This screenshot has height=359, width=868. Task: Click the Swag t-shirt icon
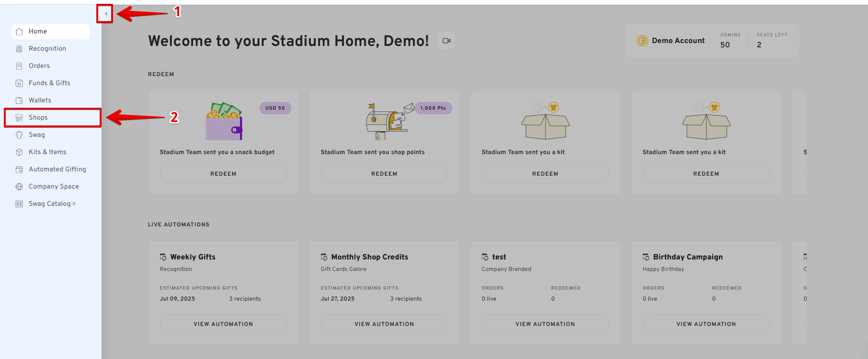(x=19, y=135)
